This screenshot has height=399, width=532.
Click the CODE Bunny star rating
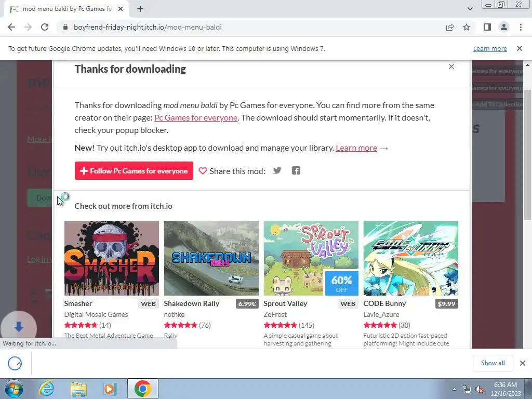[380, 325]
